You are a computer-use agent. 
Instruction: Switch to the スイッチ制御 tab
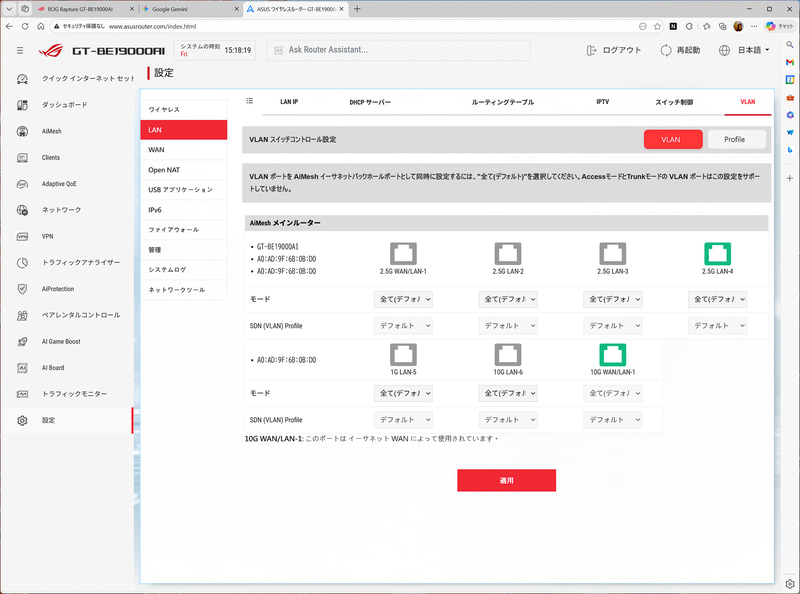pyautogui.click(x=674, y=102)
